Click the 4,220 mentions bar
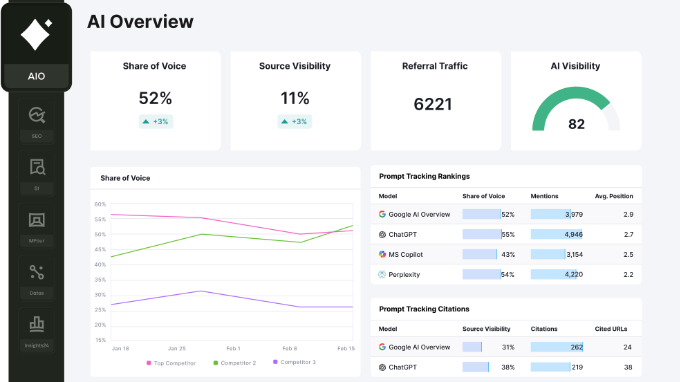680x382 pixels. click(553, 274)
